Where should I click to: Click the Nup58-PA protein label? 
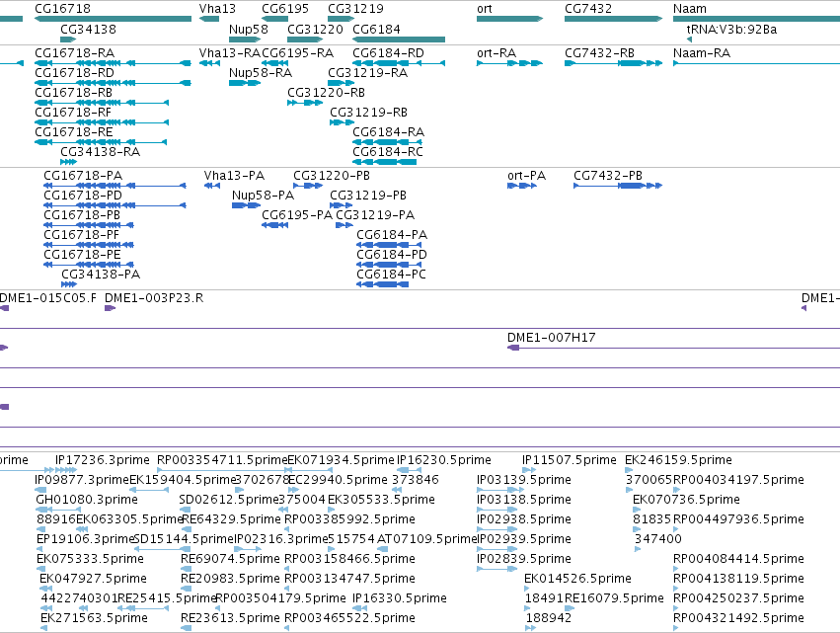(x=263, y=196)
